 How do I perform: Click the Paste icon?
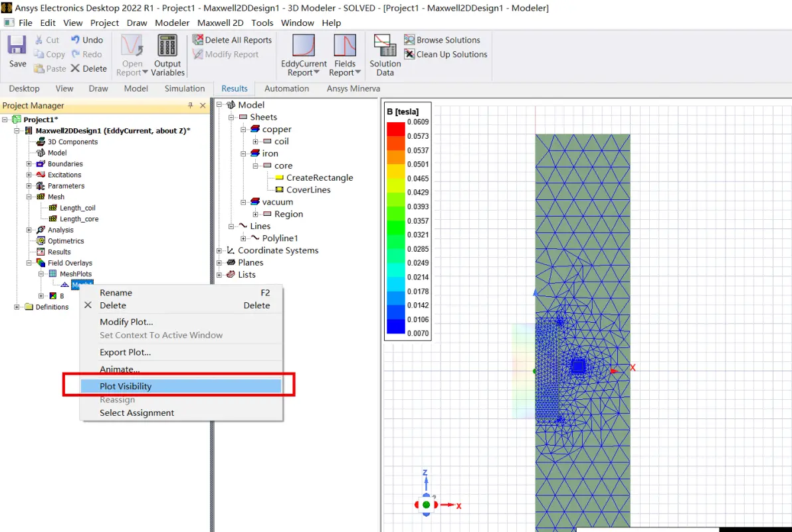tap(39, 68)
